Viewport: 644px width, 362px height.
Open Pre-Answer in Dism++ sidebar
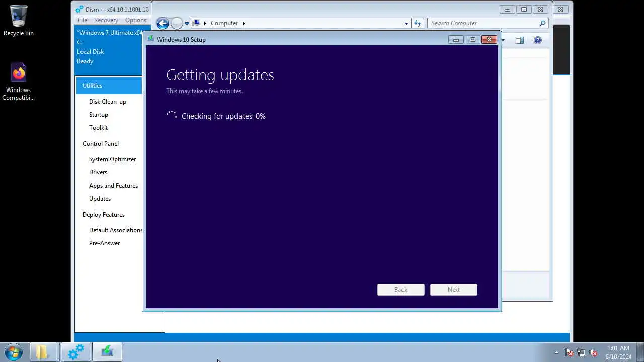[105, 243]
